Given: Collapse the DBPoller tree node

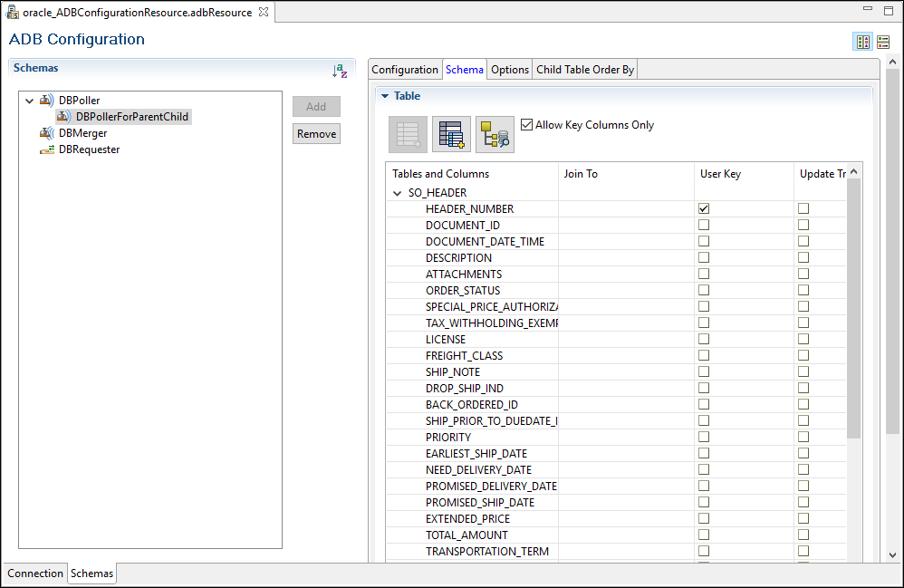Looking at the screenshot, I should (29, 101).
